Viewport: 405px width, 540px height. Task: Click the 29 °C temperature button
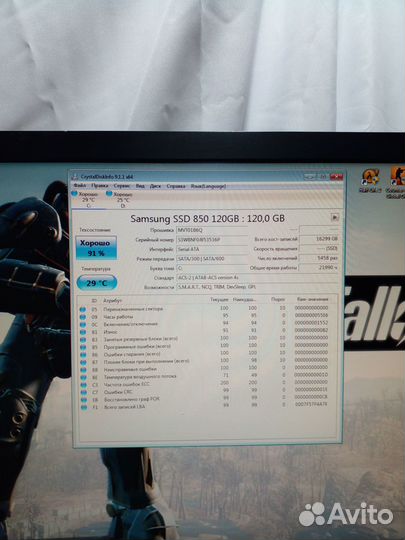pos(97,283)
